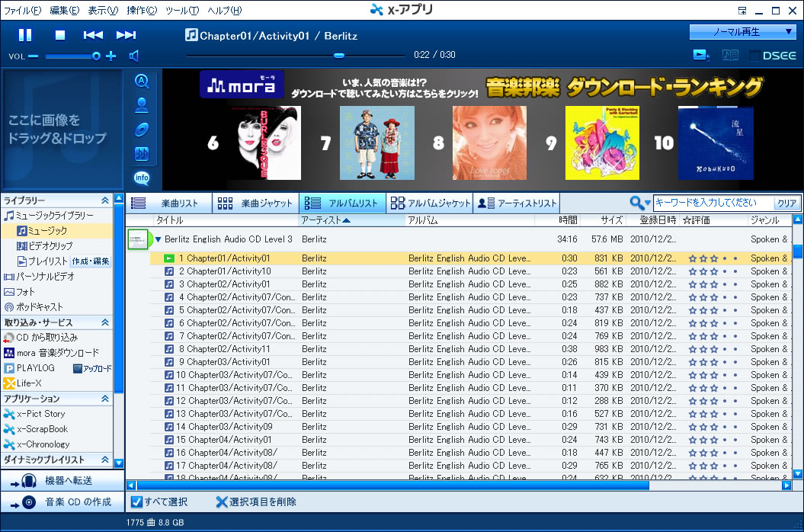Click the playback seek bar slider
This screenshot has height=532, width=804.
click(x=339, y=55)
